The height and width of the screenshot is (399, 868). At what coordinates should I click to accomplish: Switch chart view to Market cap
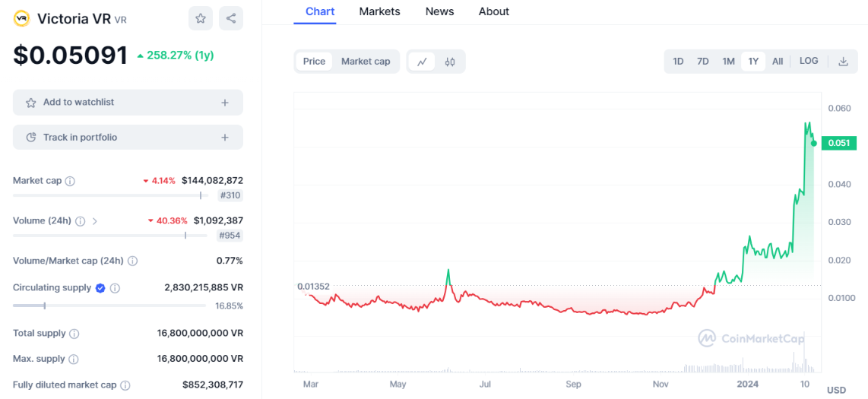(366, 62)
